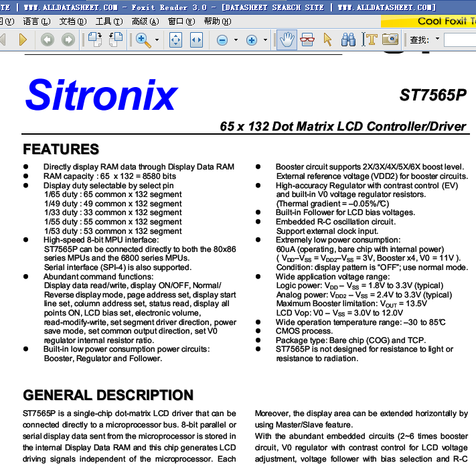Click 'Maximum Booster limitation: VOUT = 13.5V'
The height and width of the screenshot is (465, 476).
coord(351,304)
